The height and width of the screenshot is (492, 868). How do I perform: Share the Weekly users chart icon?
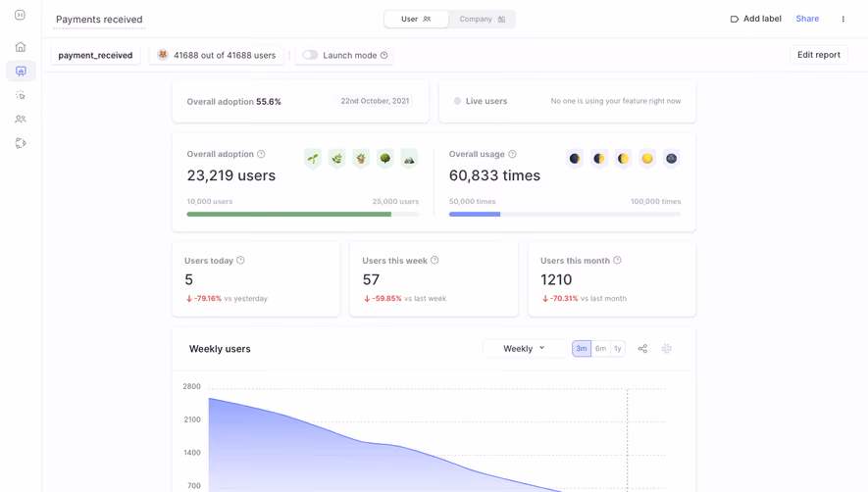point(642,349)
